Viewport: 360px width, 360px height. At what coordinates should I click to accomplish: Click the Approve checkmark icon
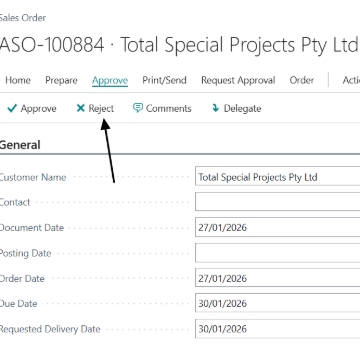[x=12, y=108]
